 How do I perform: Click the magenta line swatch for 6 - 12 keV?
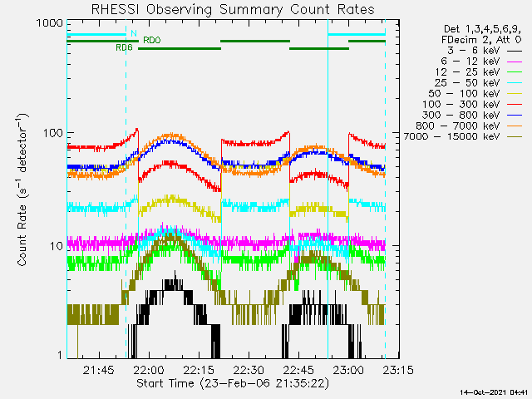pyautogui.click(x=515, y=62)
